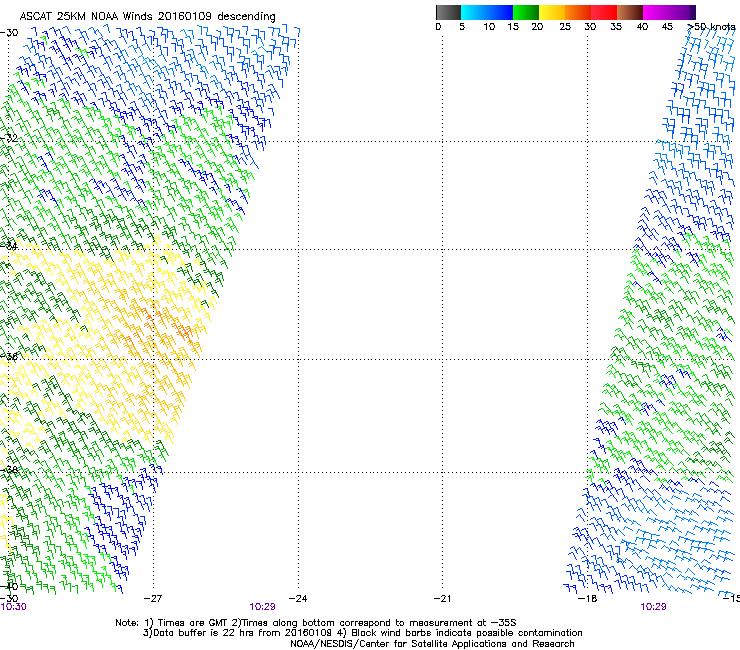Click the orange 25–30 knots legend segment

pyautogui.click(x=578, y=12)
